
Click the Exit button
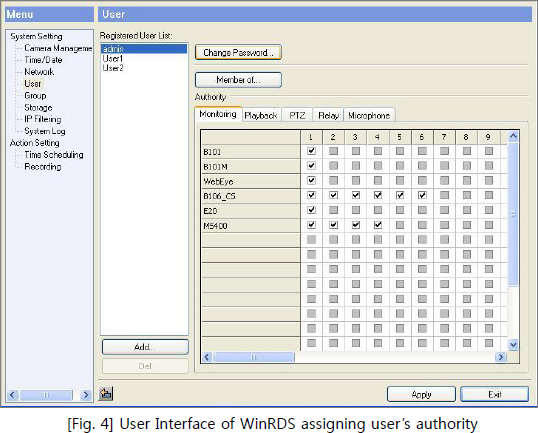point(494,394)
